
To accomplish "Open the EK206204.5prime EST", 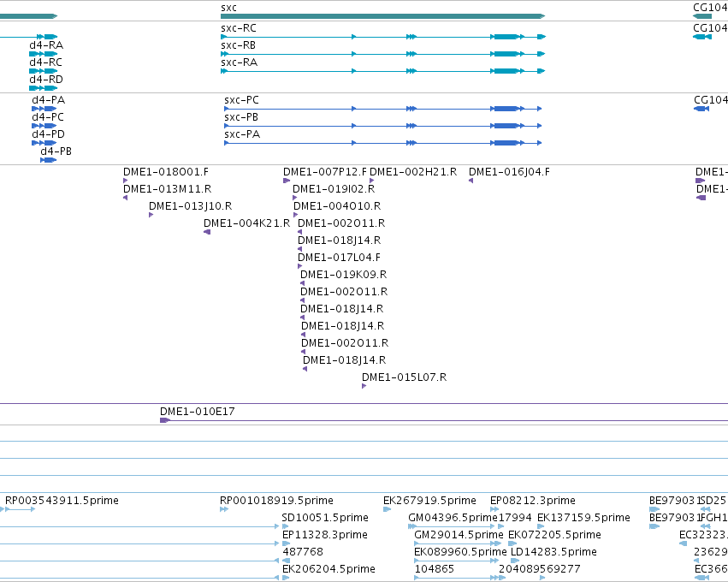I will tap(328, 569).
